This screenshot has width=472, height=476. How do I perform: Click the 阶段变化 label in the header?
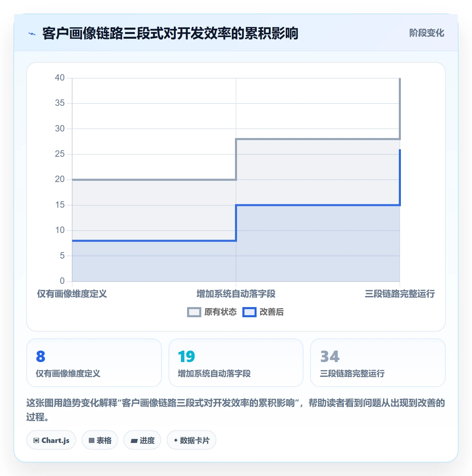pos(426,33)
